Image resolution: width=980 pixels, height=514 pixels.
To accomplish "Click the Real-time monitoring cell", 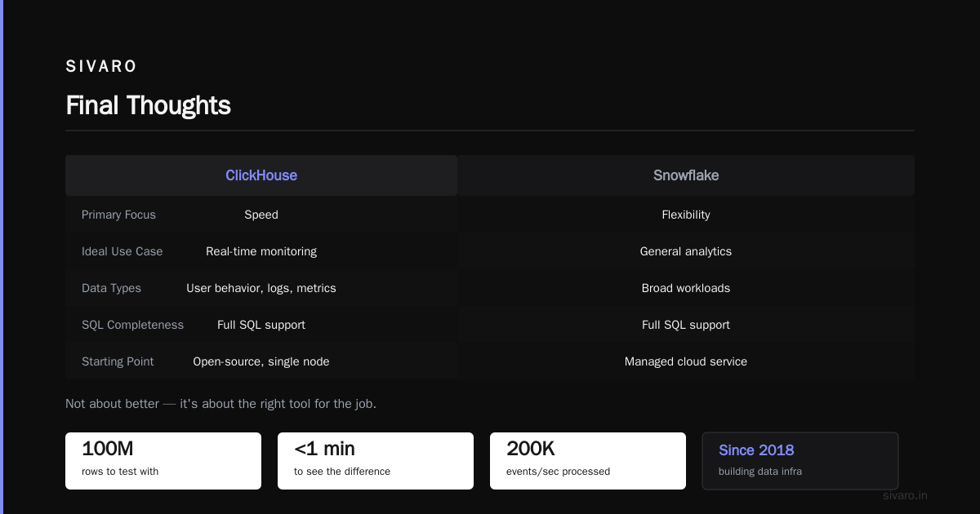I will (261, 251).
